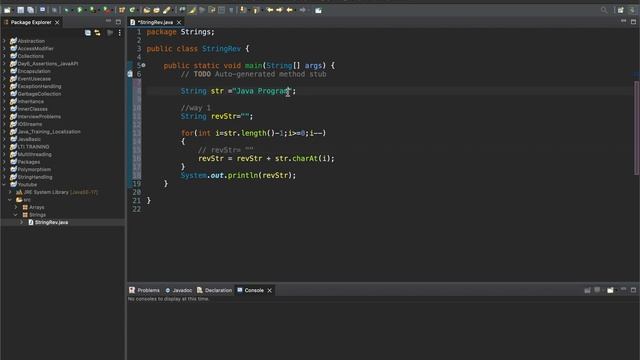The width and height of the screenshot is (640, 360).
Task: Click the Search pencil toolbar icon
Action: click(x=167, y=10)
